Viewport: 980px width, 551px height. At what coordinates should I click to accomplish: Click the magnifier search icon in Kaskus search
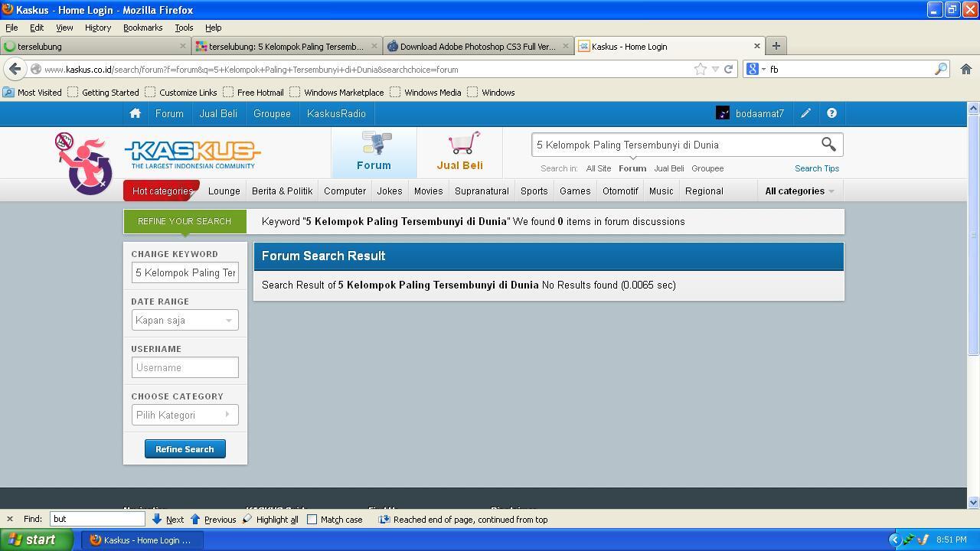pos(828,144)
